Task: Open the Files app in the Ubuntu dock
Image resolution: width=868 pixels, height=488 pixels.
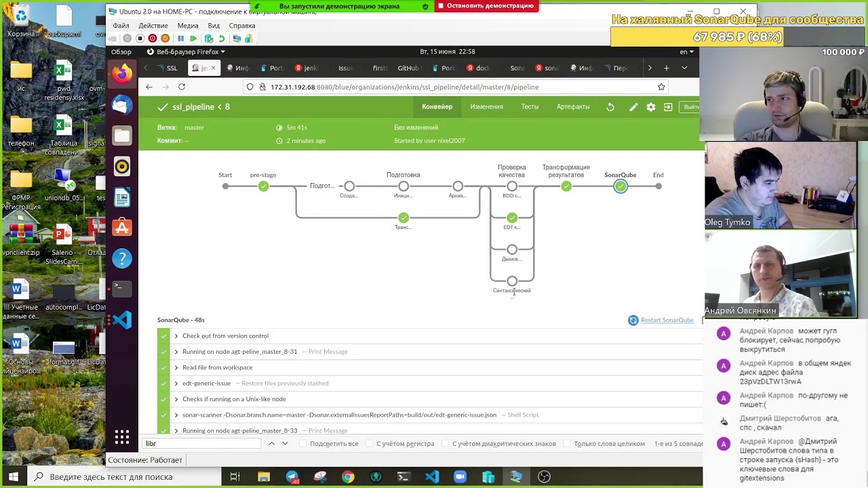Action: point(122,136)
